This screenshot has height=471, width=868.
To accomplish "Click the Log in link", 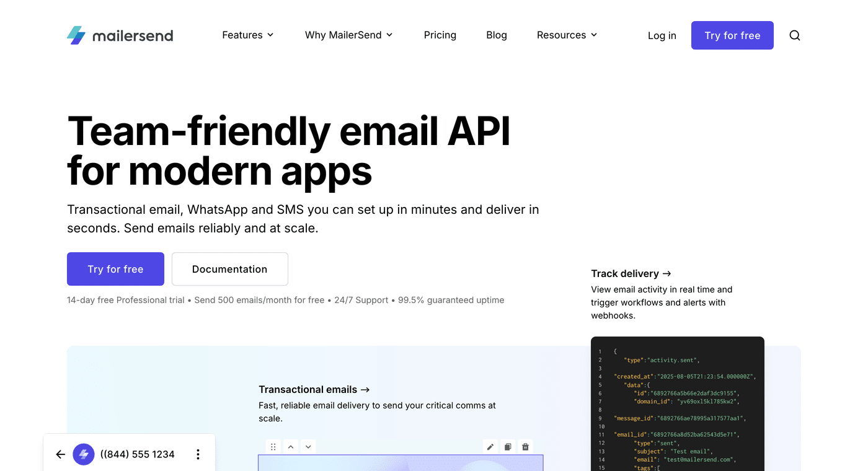I will pyautogui.click(x=662, y=36).
